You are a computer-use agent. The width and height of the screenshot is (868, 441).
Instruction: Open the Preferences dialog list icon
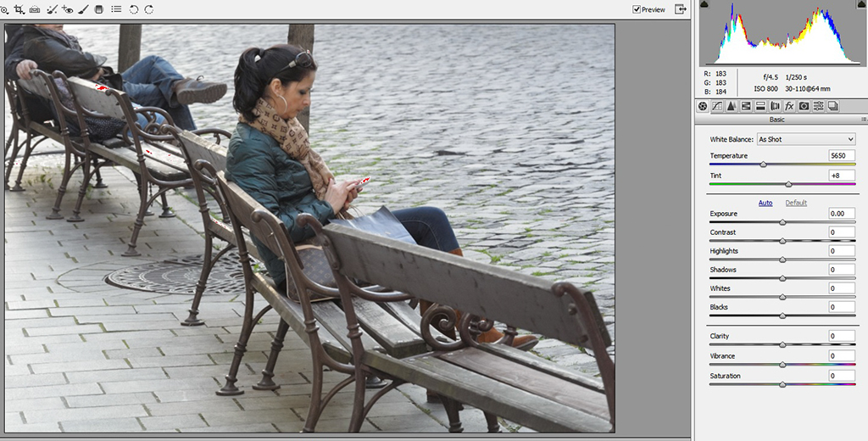click(x=116, y=9)
